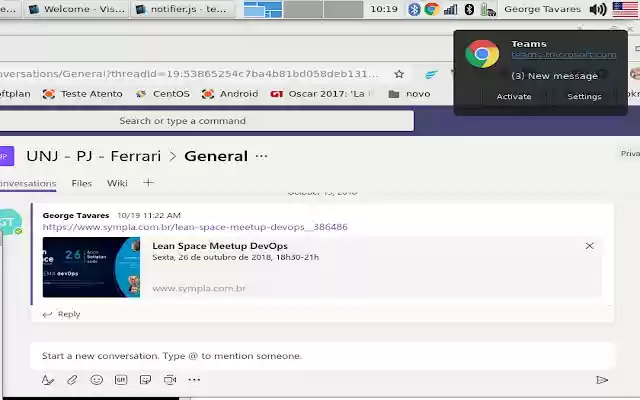
Task: Open text formatting options in compose bar
Action: [48, 380]
